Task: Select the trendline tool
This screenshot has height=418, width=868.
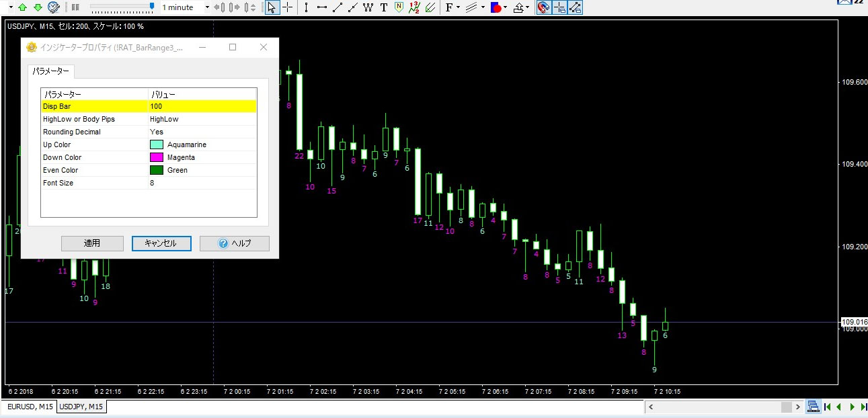Action: point(338,7)
